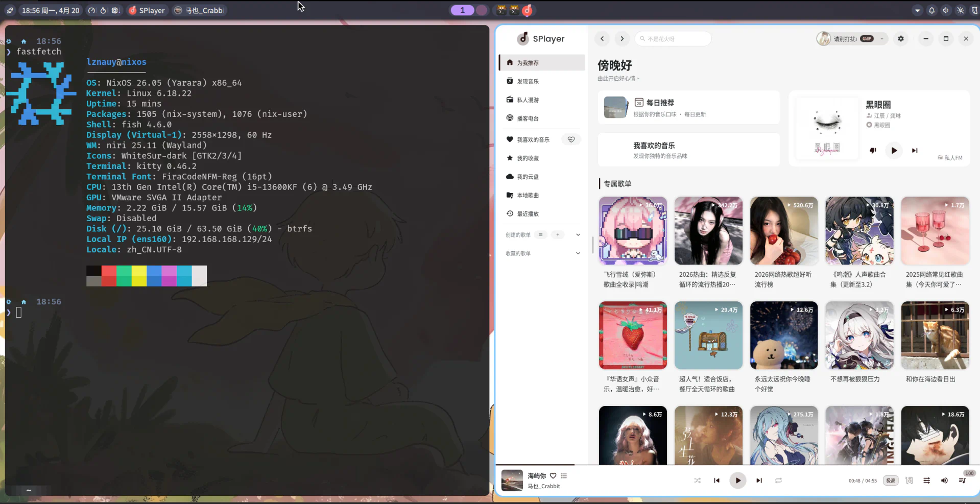This screenshot has height=504, width=980.
Task: Open lyrics with the 词 icon
Action: (909, 481)
